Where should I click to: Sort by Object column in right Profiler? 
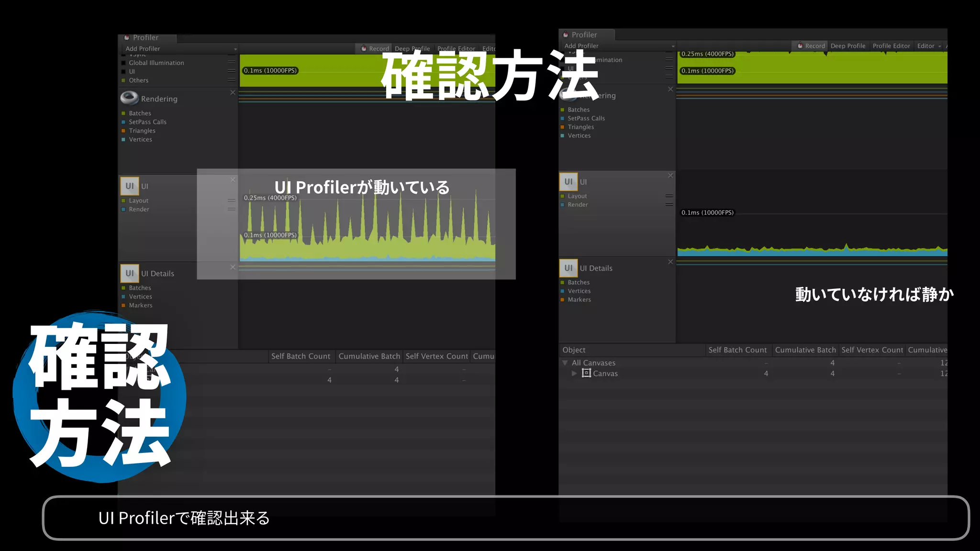(x=633, y=350)
